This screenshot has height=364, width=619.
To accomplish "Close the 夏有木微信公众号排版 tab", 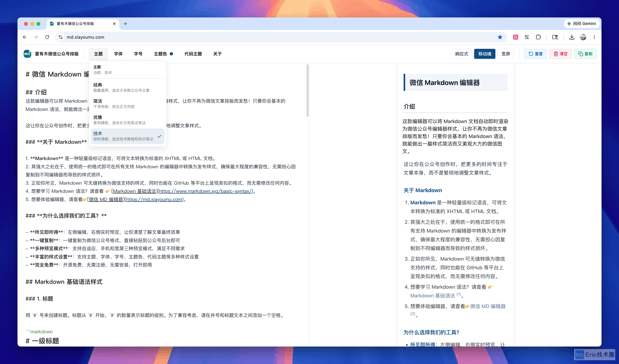I will (114, 24).
